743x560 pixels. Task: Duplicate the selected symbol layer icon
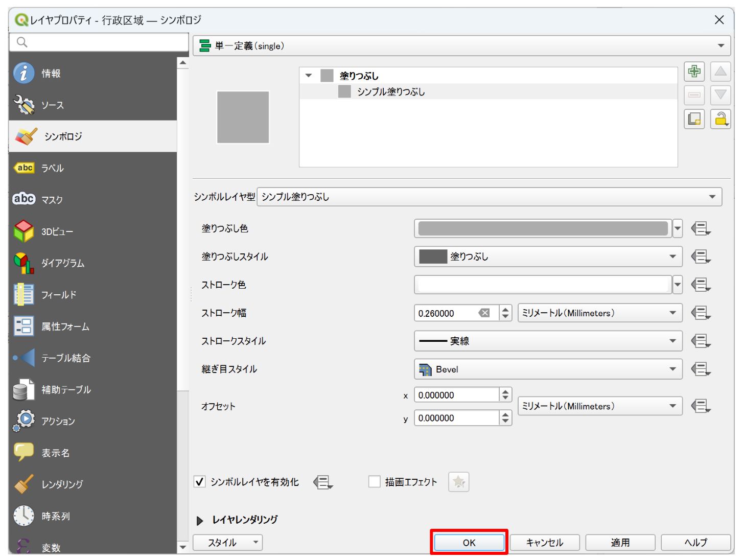point(694,119)
